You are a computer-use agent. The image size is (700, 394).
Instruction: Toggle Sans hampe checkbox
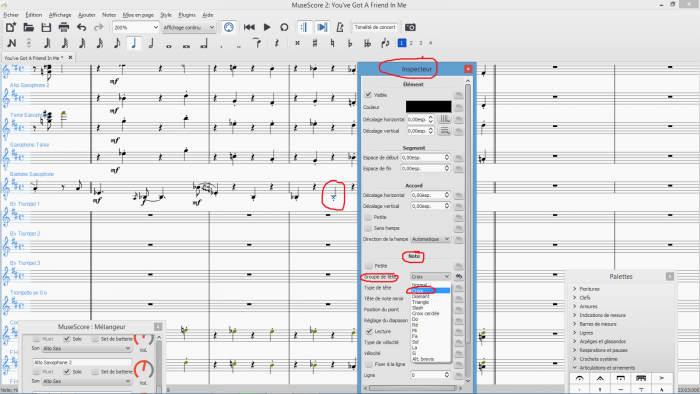click(368, 228)
